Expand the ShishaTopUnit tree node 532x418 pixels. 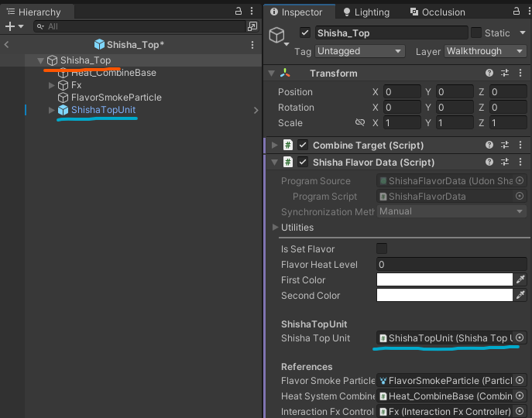(52, 110)
